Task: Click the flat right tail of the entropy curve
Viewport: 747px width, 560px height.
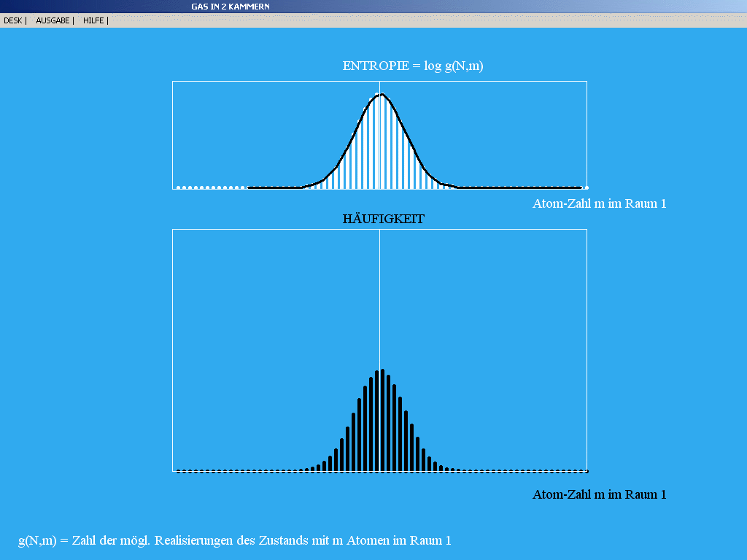Action: (x=518, y=187)
